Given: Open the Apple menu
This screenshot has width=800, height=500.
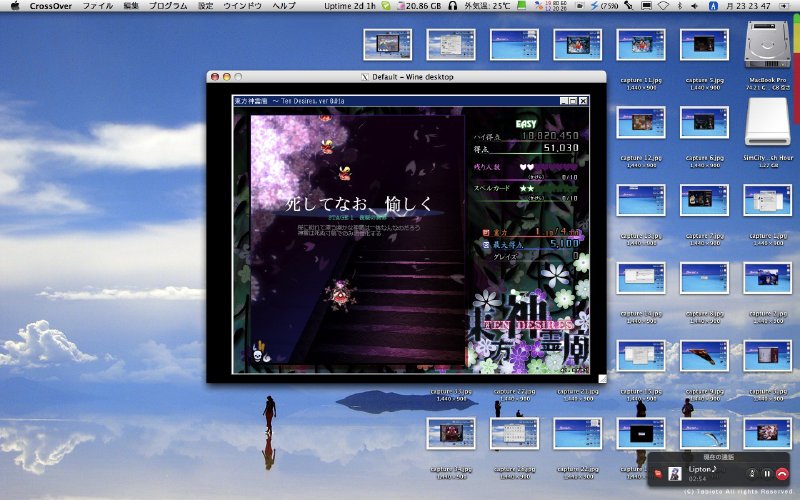Looking at the screenshot, I should click(x=15, y=6).
